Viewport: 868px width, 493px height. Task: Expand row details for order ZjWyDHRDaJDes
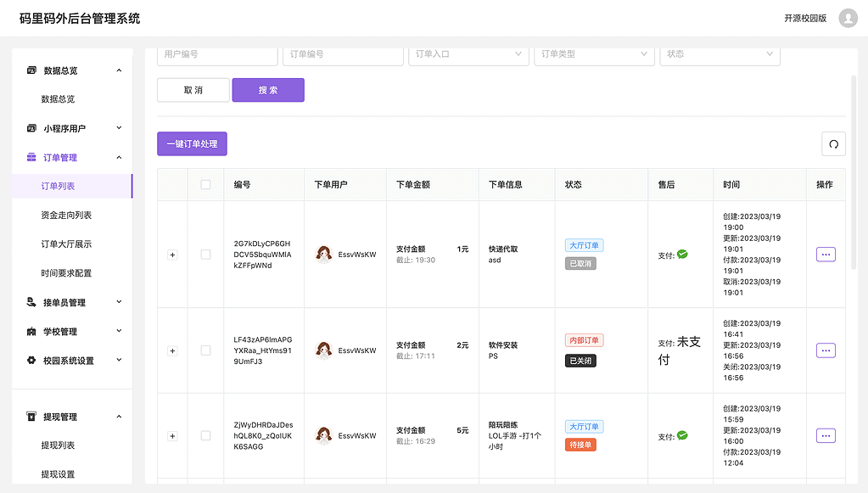click(x=173, y=436)
